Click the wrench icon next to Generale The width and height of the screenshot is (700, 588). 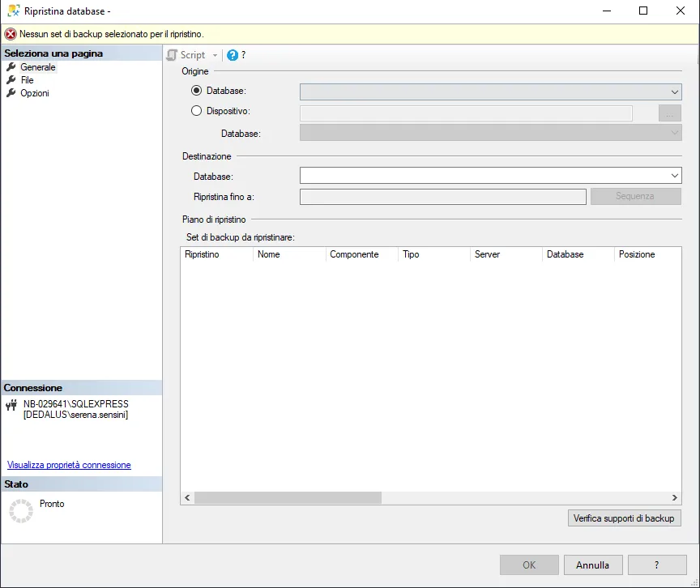pos(11,67)
